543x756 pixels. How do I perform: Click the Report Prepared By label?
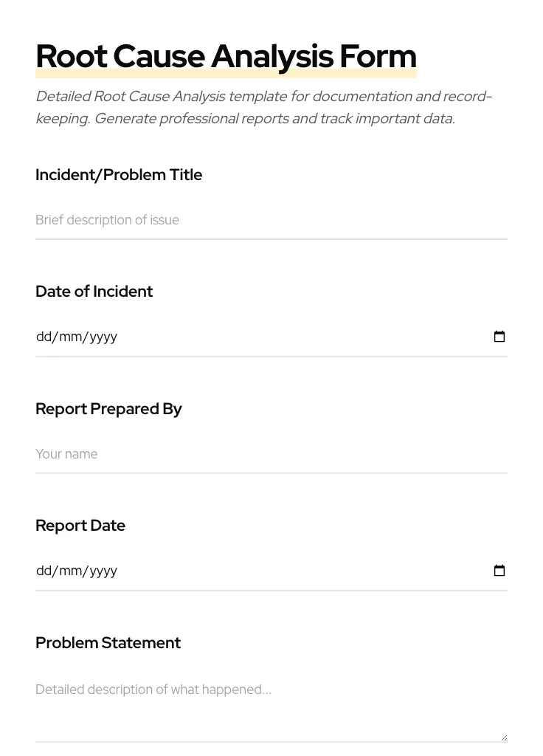point(108,409)
